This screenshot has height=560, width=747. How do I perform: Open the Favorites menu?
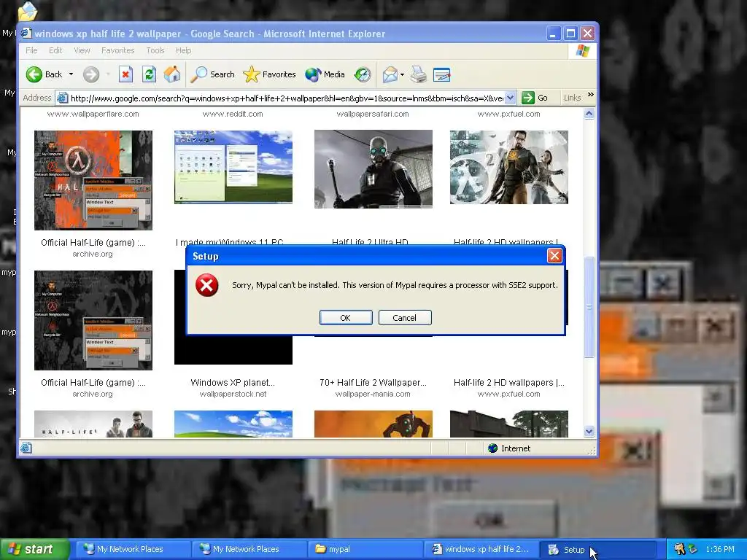click(x=117, y=50)
